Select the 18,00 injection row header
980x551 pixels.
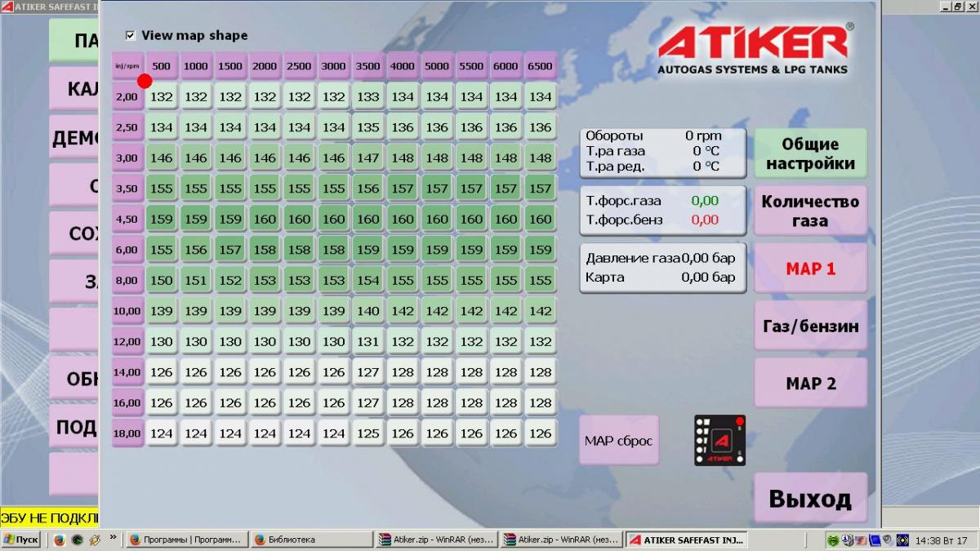coord(127,433)
